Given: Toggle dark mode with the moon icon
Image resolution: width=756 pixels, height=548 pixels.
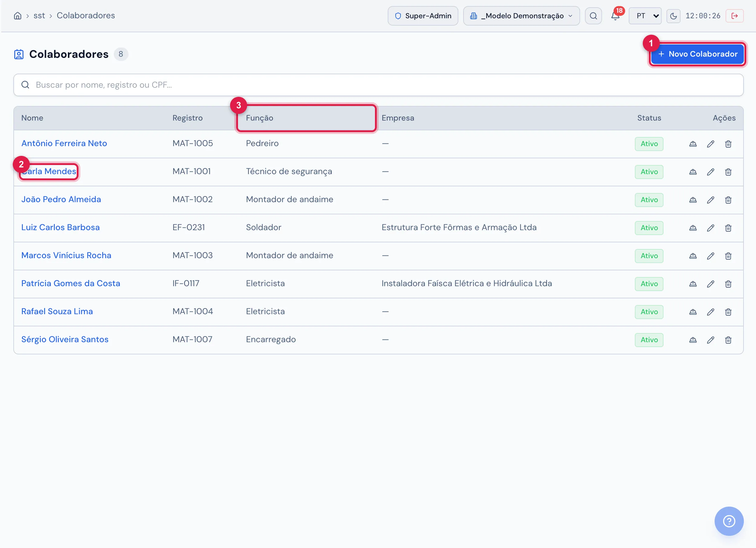Looking at the screenshot, I should [x=673, y=16].
